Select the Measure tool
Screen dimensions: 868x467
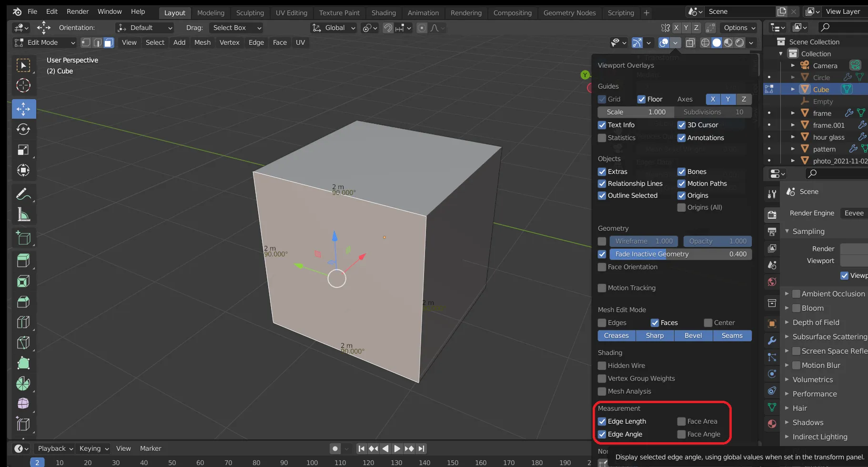[x=23, y=215]
